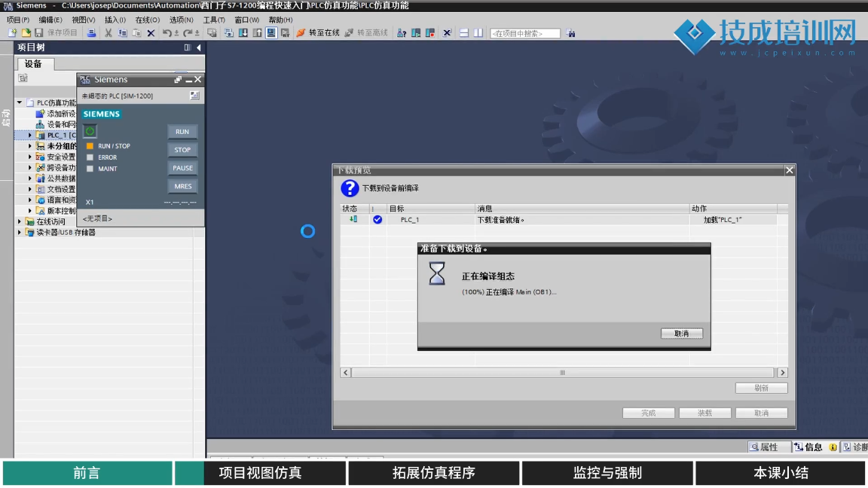The width and height of the screenshot is (868, 488).
Task: Open the 属性 tab in inspector
Action: point(769,447)
